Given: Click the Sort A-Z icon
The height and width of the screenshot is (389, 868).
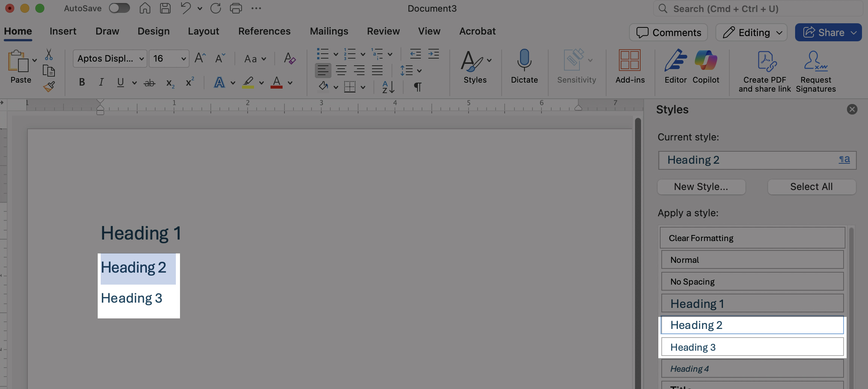Looking at the screenshot, I should pos(388,87).
